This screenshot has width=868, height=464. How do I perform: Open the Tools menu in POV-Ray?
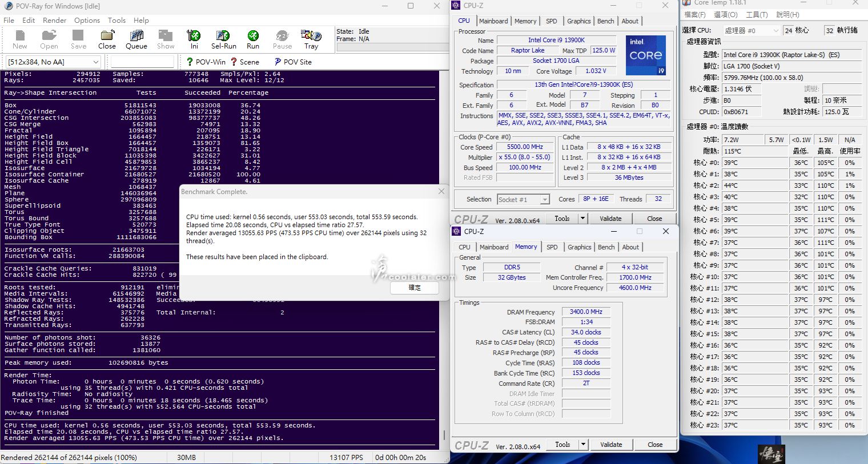(116, 20)
